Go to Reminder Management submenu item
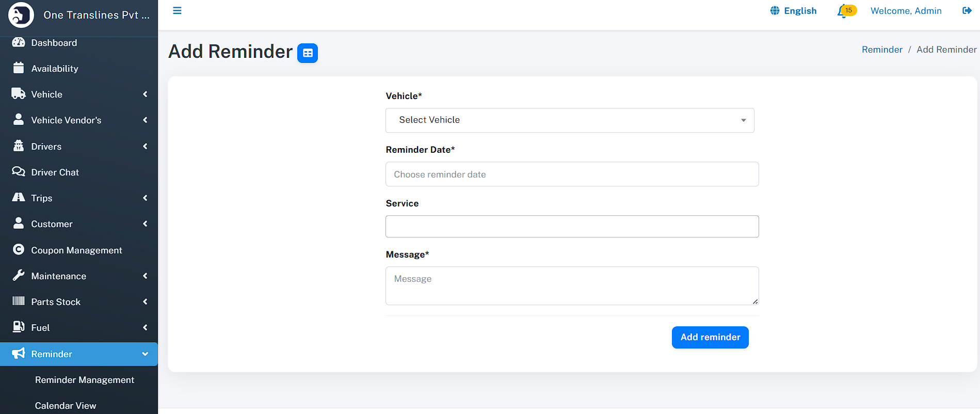 (85, 380)
